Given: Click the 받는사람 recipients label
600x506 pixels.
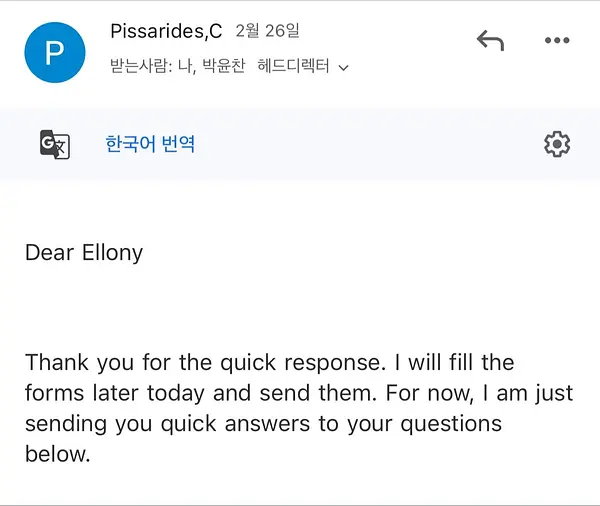Looking at the screenshot, I should pyautogui.click(x=139, y=65).
